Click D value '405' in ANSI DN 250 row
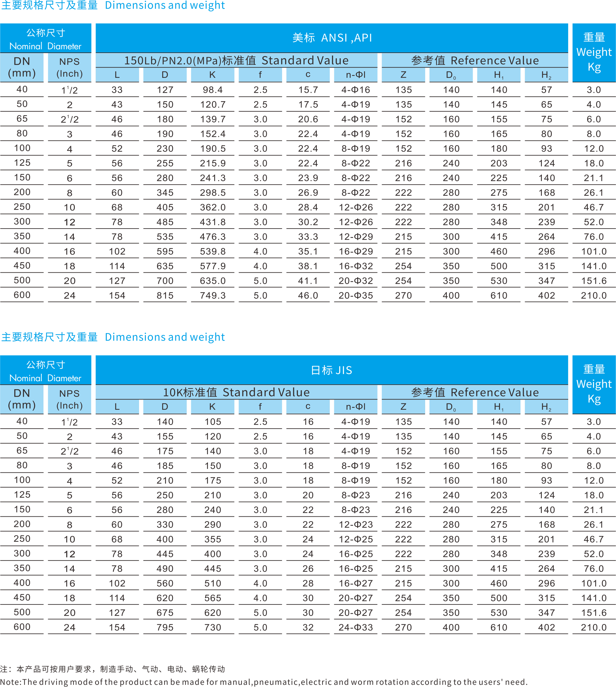The image size is (616, 687). [165, 207]
